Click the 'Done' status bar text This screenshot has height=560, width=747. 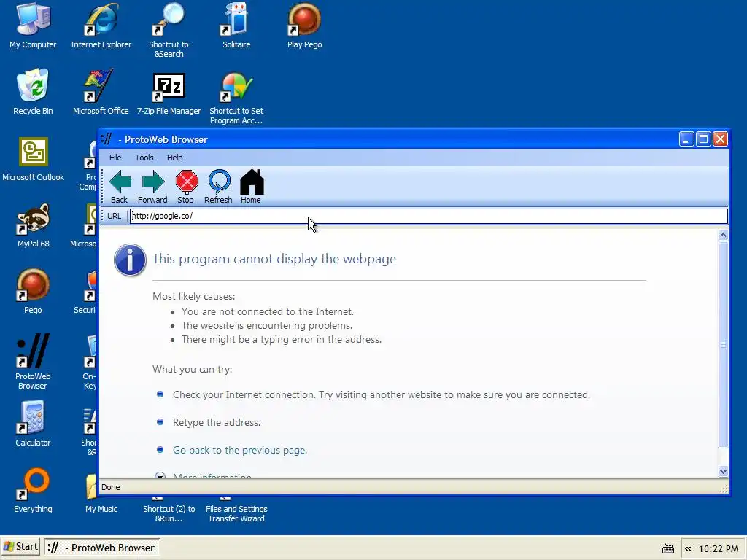point(111,487)
